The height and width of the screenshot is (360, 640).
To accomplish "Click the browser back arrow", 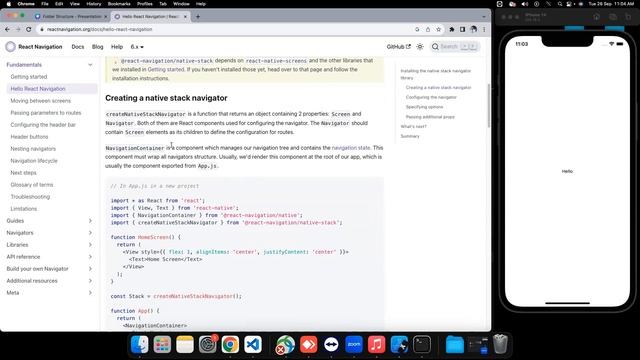I will 7,29.
